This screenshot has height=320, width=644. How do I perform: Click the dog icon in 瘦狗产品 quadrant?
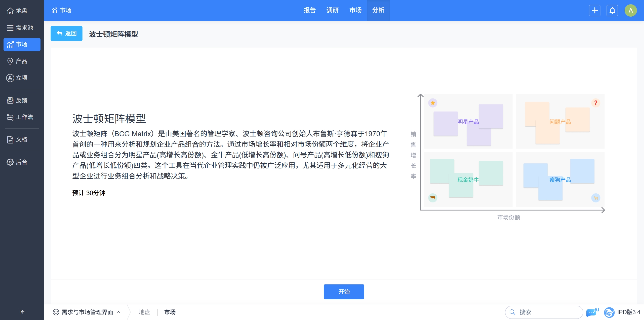click(595, 198)
